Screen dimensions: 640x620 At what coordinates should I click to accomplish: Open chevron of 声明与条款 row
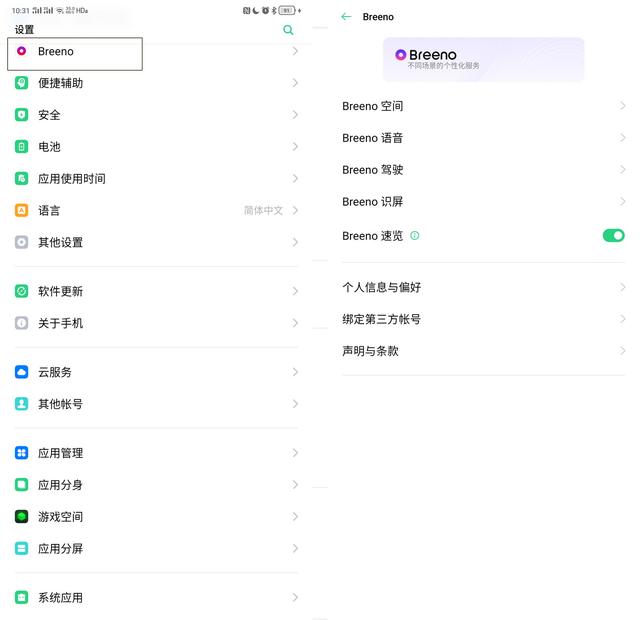pos(622,351)
